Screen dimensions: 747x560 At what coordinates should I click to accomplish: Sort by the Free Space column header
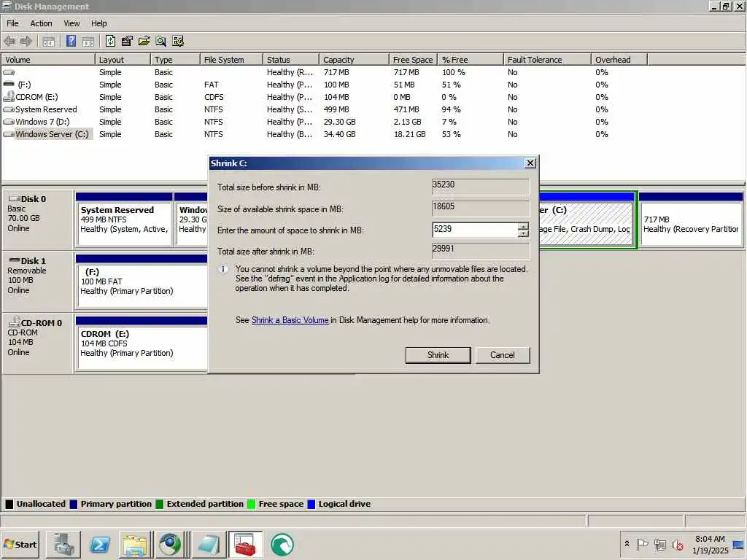(413, 60)
